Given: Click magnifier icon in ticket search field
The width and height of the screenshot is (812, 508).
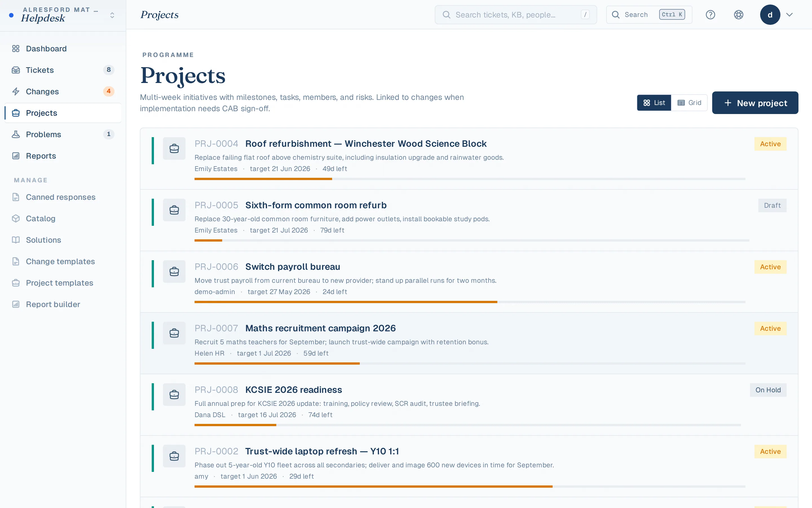Looking at the screenshot, I should click(x=446, y=15).
